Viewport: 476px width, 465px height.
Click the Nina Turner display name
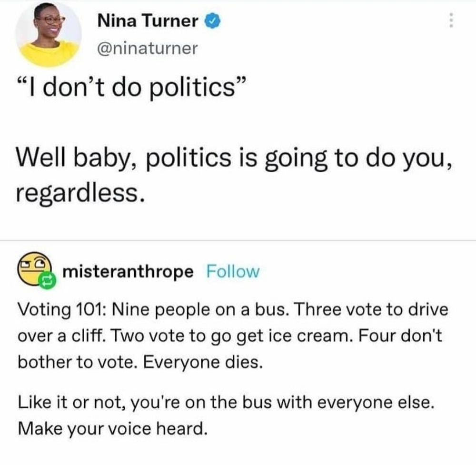coord(148,21)
